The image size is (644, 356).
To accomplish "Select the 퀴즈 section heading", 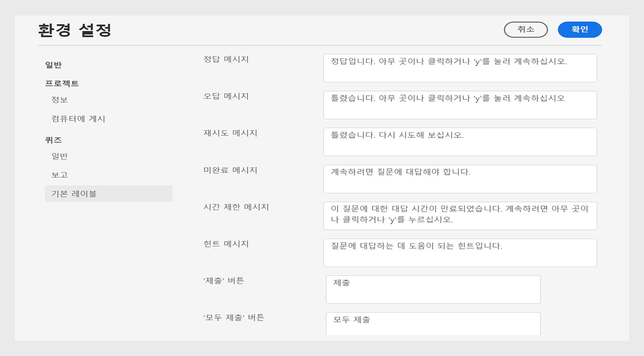I will [x=54, y=140].
